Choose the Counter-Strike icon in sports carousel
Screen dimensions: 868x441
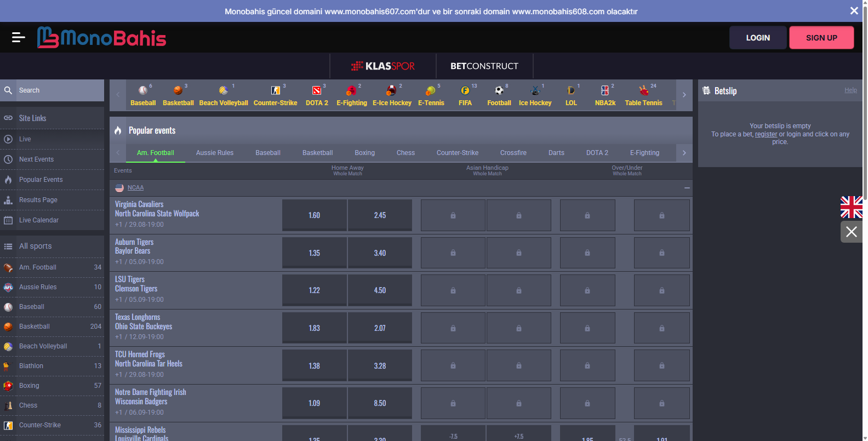pyautogui.click(x=275, y=90)
